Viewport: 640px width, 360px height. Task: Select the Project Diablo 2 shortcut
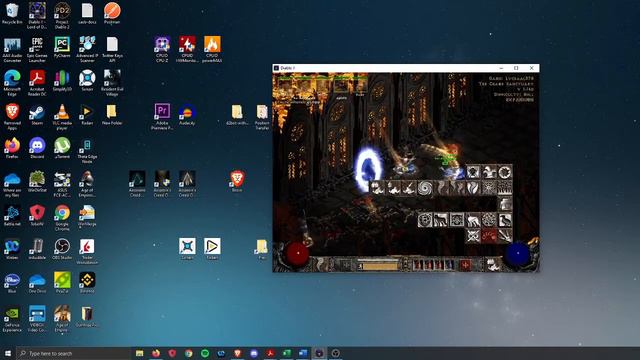[x=62, y=16]
